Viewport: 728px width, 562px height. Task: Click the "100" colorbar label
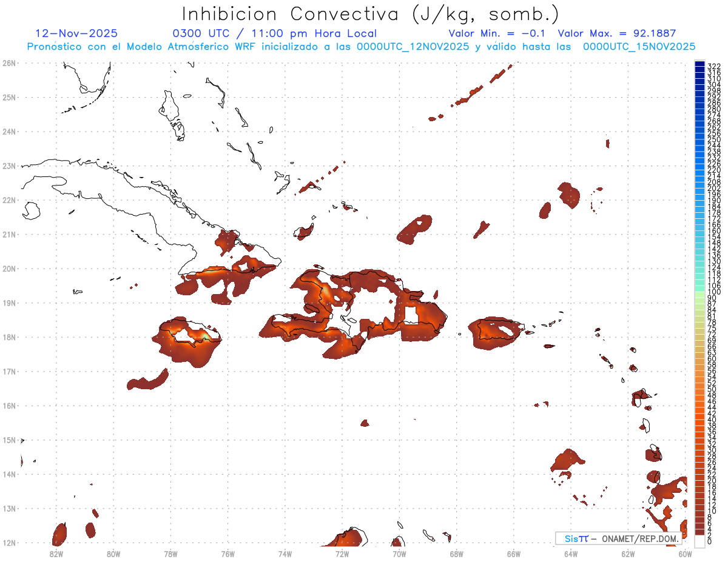coord(714,292)
